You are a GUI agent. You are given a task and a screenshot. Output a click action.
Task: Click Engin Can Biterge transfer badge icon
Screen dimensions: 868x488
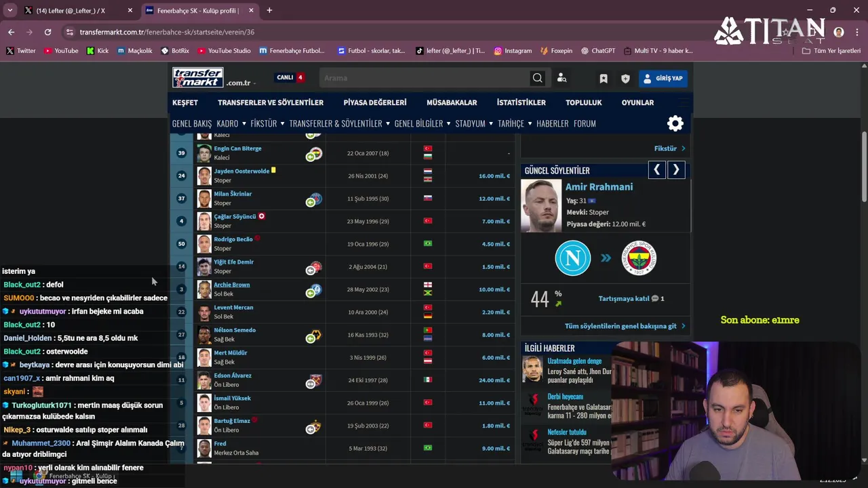click(315, 154)
